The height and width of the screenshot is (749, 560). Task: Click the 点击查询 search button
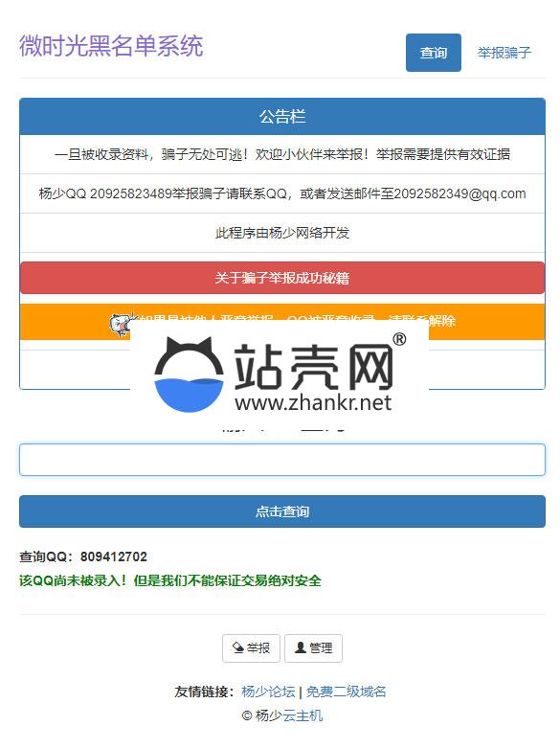[x=282, y=511]
